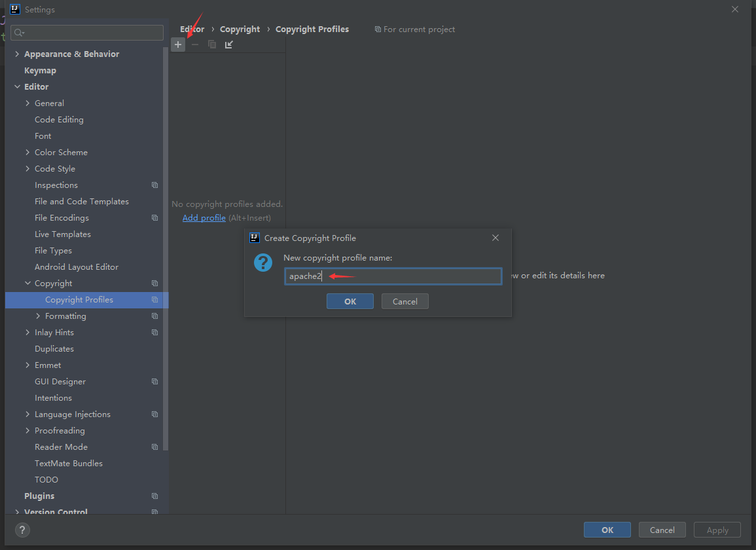
Task: Open Duplicates settings
Action: click(54, 349)
